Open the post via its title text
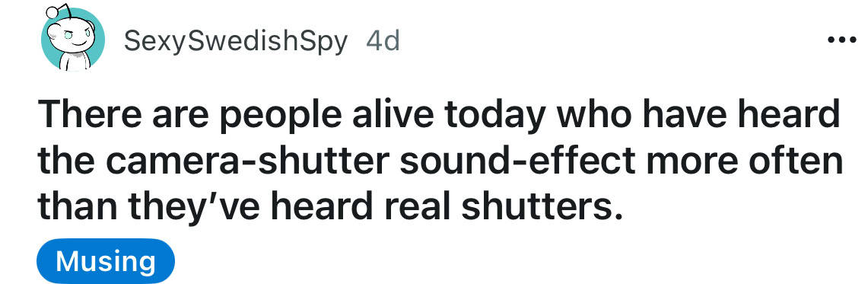This screenshot has height=284, width=868. click(440, 161)
